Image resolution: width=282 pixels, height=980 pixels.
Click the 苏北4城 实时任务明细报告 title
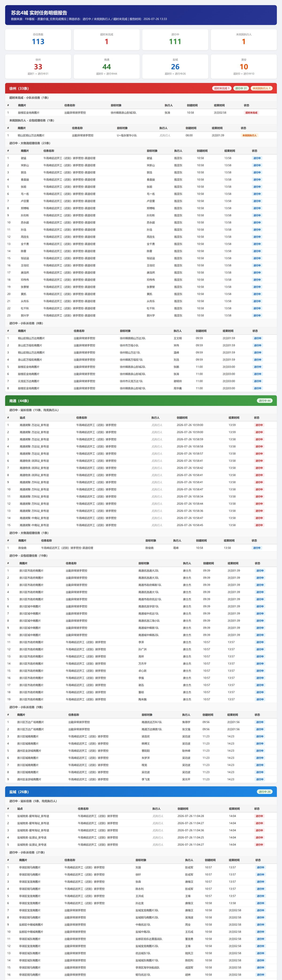coord(39,12)
